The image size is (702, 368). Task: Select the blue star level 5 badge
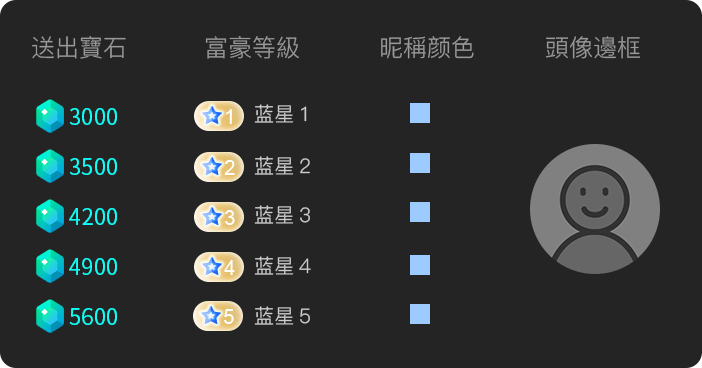218,316
